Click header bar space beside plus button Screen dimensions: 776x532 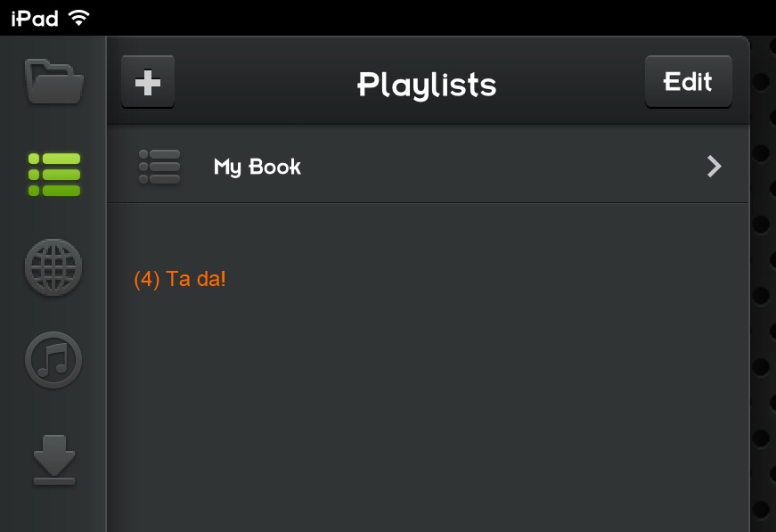[x=262, y=82]
